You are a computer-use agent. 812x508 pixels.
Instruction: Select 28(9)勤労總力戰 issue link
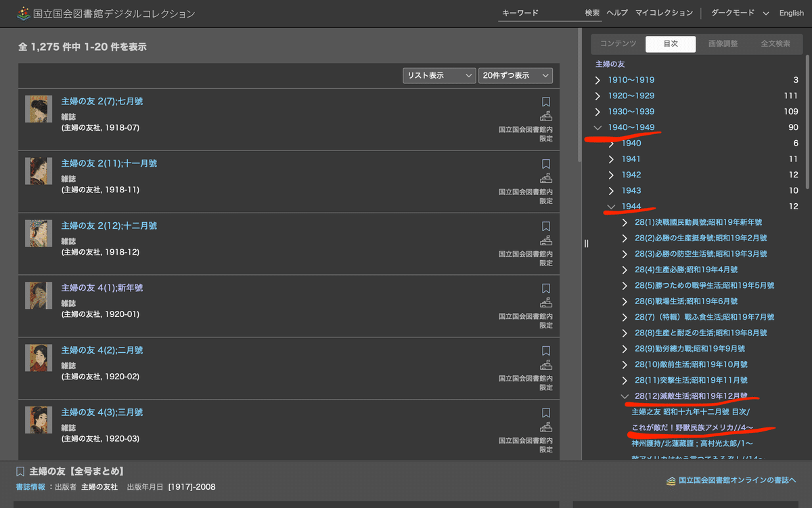(690, 349)
